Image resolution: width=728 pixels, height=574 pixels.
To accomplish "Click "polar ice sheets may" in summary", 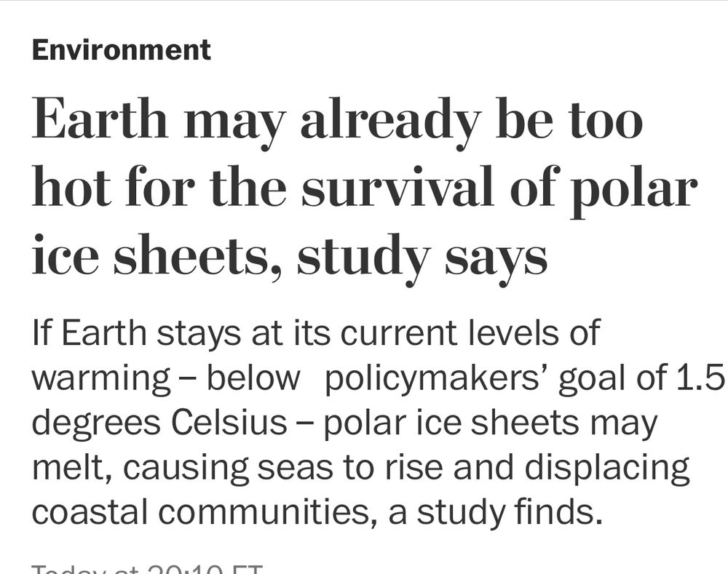I will tap(490, 425).
